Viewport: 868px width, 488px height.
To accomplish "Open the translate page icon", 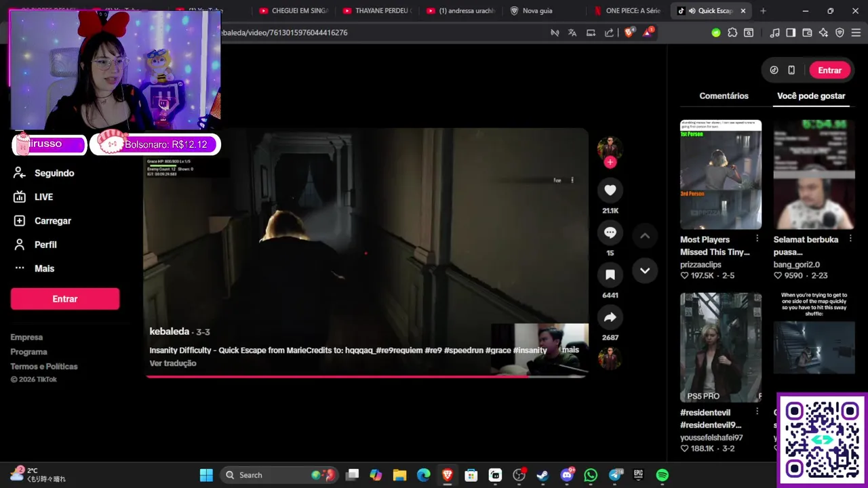I will 572,33.
